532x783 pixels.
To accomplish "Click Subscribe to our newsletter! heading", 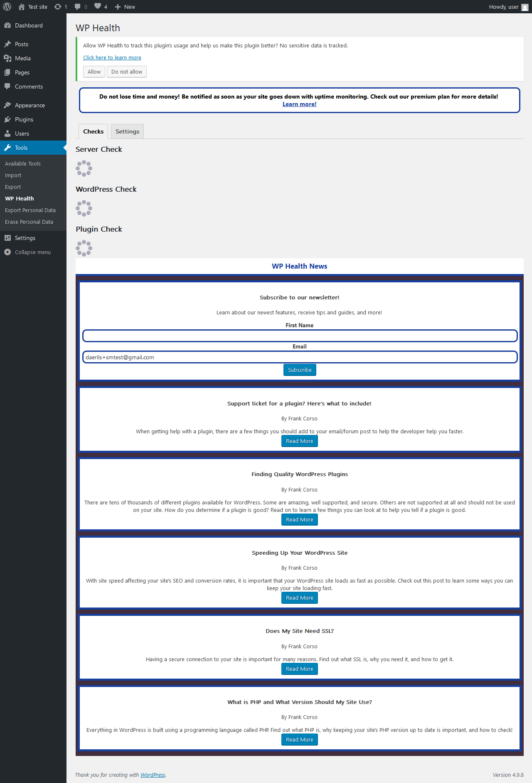I will (x=300, y=297).
